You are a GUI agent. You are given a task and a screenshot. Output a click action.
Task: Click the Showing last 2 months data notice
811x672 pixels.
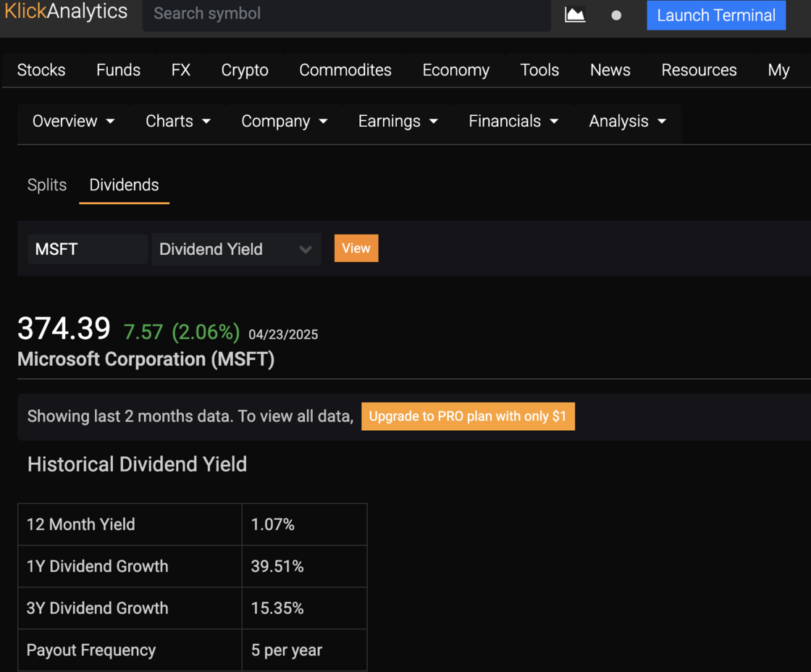coord(190,416)
